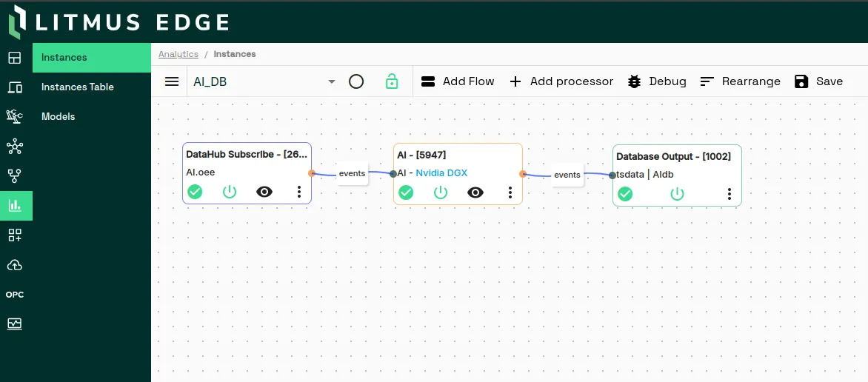Open the hamburger menu beside AI_DB

tap(172, 81)
